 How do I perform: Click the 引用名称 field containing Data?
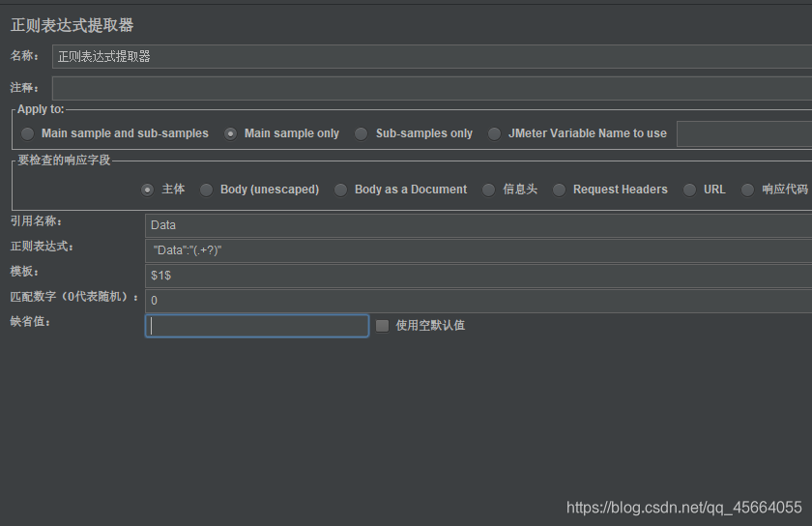tap(478, 225)
